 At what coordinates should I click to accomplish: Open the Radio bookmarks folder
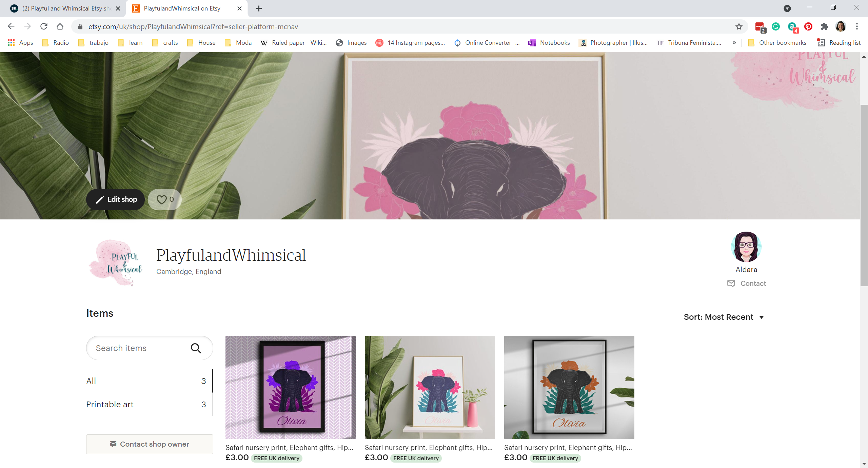tap(55, 43)
